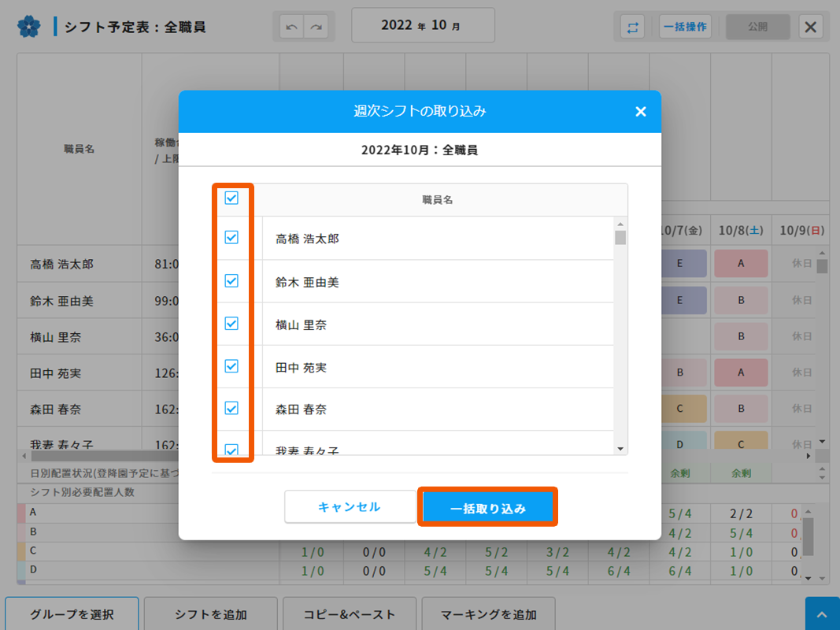Close the 週次シフトの取り込み dialog with X
This screenshot has width=840, height=630.
(641, 112)
